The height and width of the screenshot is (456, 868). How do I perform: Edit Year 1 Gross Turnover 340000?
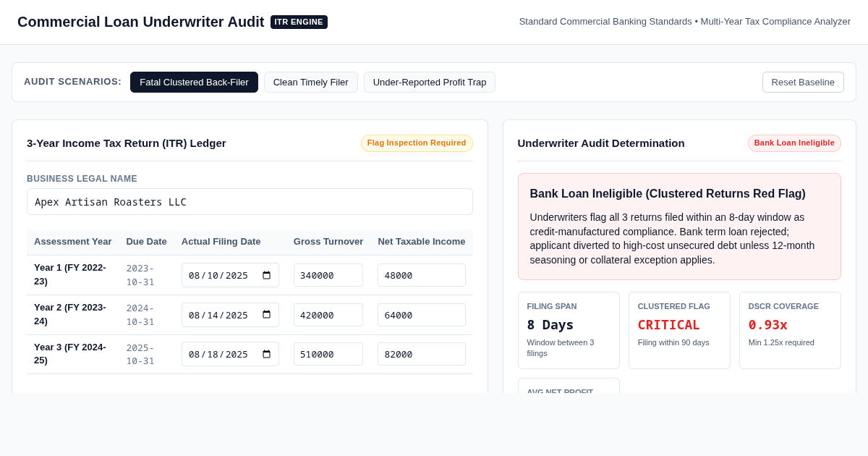click(x=328, y=275)
